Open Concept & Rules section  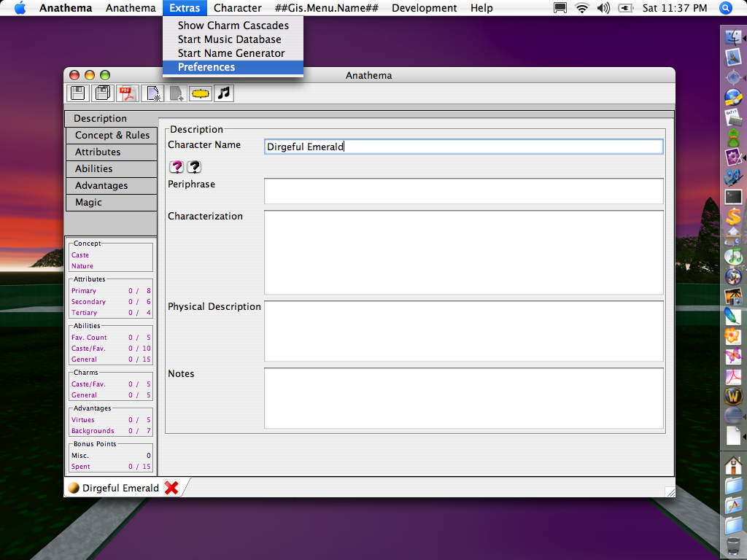tap(112, 135)
